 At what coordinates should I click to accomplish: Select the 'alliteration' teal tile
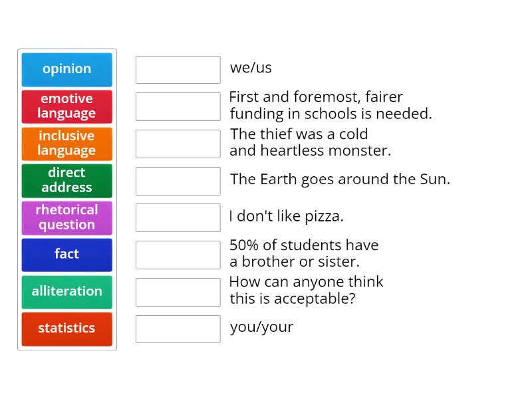click(66, 292)
